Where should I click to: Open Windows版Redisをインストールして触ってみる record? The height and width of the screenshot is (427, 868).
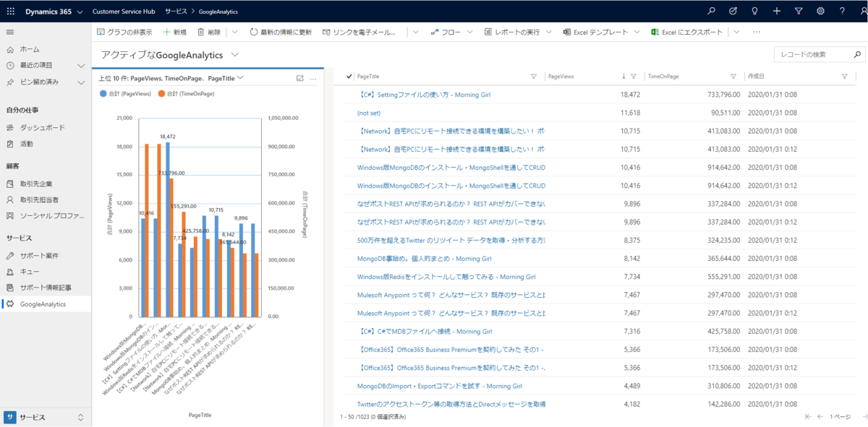click(446, 277)
